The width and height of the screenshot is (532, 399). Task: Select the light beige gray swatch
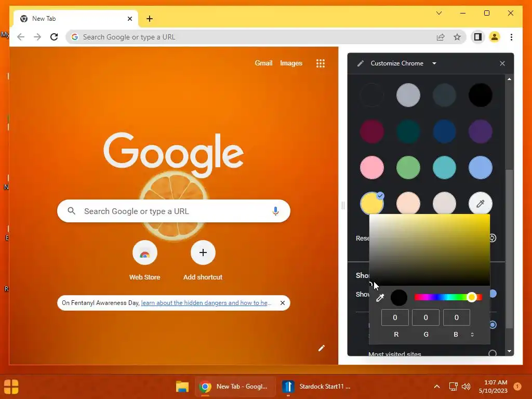point(444,203)
